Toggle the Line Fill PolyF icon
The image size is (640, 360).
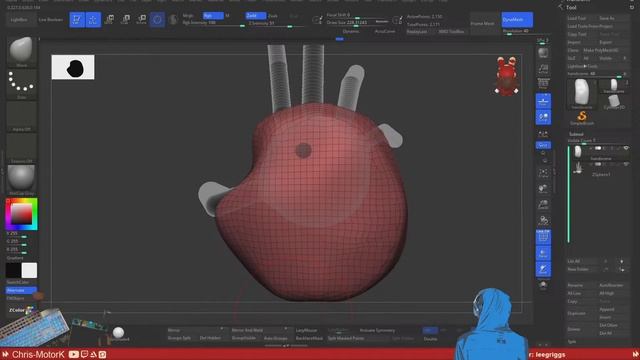[x=543, y=237]
